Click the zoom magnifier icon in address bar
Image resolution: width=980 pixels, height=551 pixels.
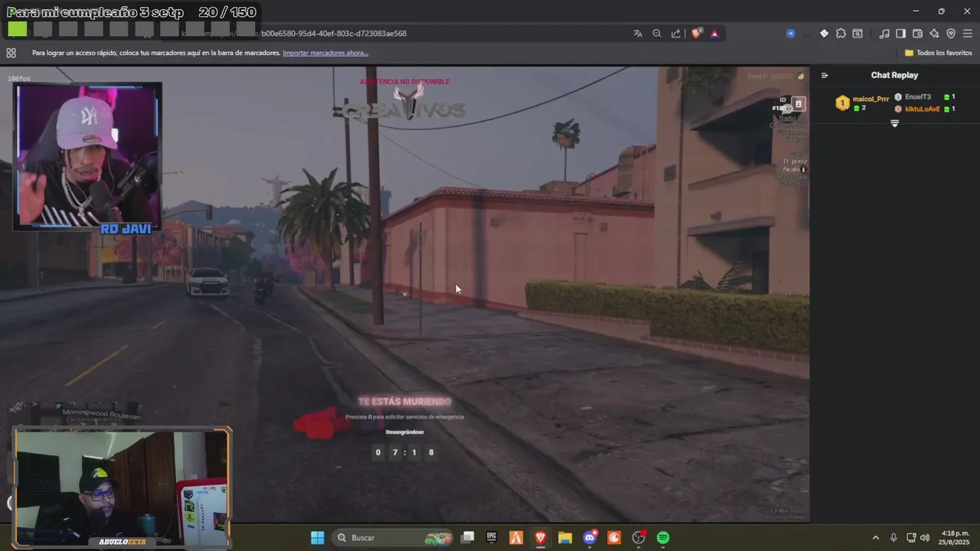pos(657,34)
